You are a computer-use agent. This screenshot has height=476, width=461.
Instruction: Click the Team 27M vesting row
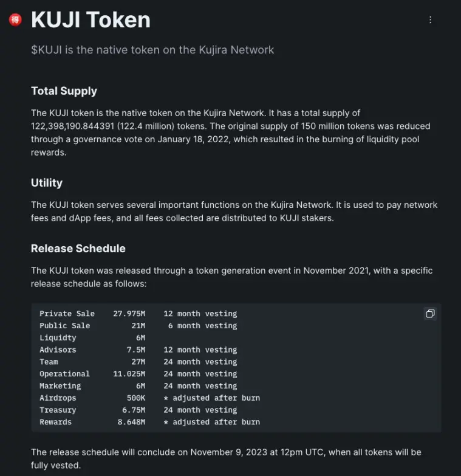(138, 362)
